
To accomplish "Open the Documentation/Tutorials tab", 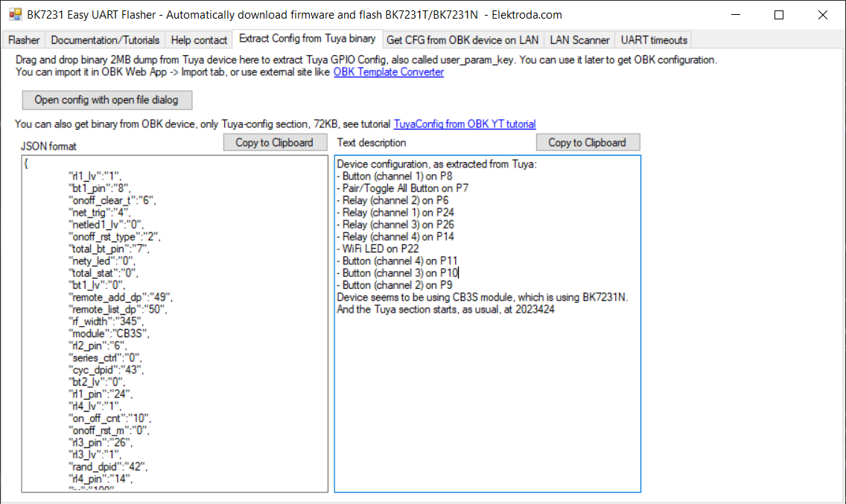I will coord(105,40).
